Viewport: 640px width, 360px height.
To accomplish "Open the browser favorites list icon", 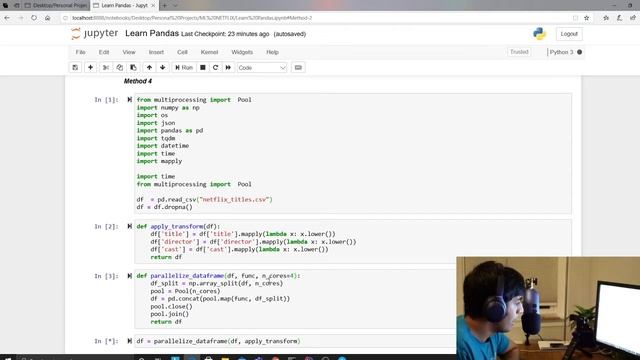I will [606, 18].
